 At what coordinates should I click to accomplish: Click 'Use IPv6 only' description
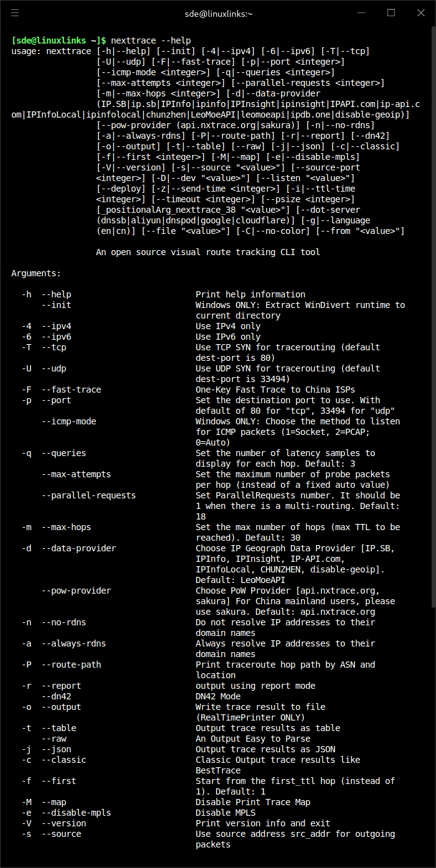coord(228,337)
